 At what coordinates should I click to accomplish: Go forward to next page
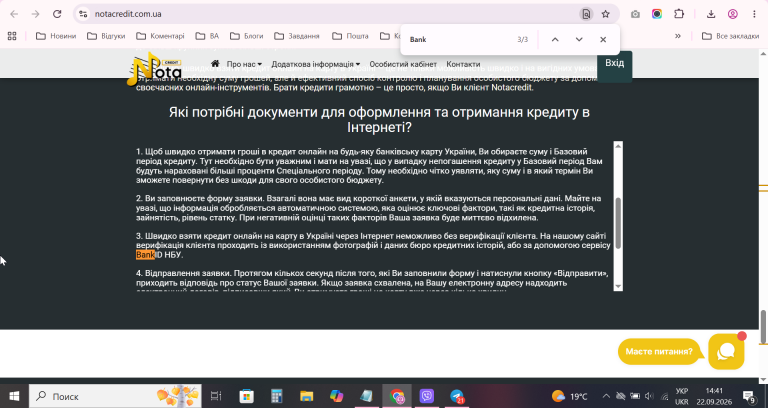tap(35, 14)
